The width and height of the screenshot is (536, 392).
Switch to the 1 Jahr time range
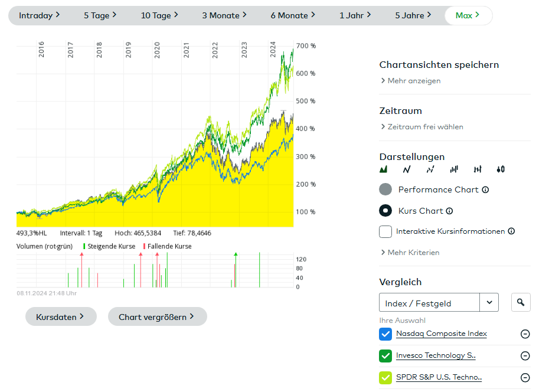(355, 15)
